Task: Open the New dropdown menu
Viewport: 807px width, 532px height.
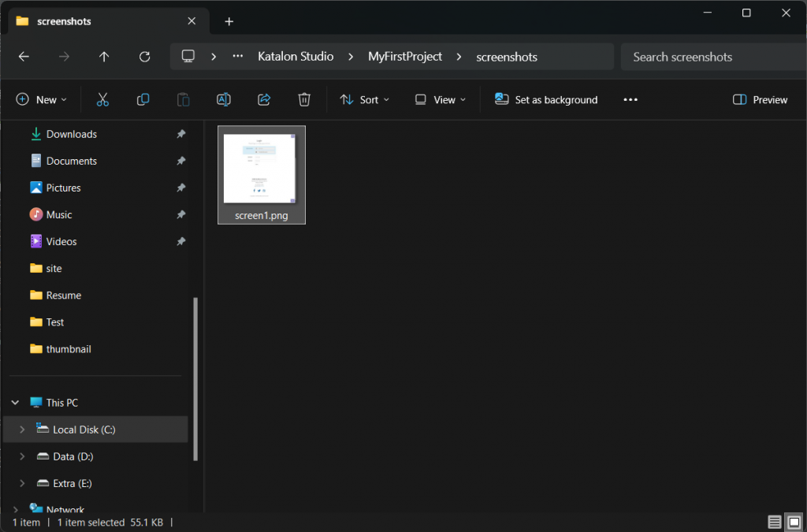Action: coord(41,99)
